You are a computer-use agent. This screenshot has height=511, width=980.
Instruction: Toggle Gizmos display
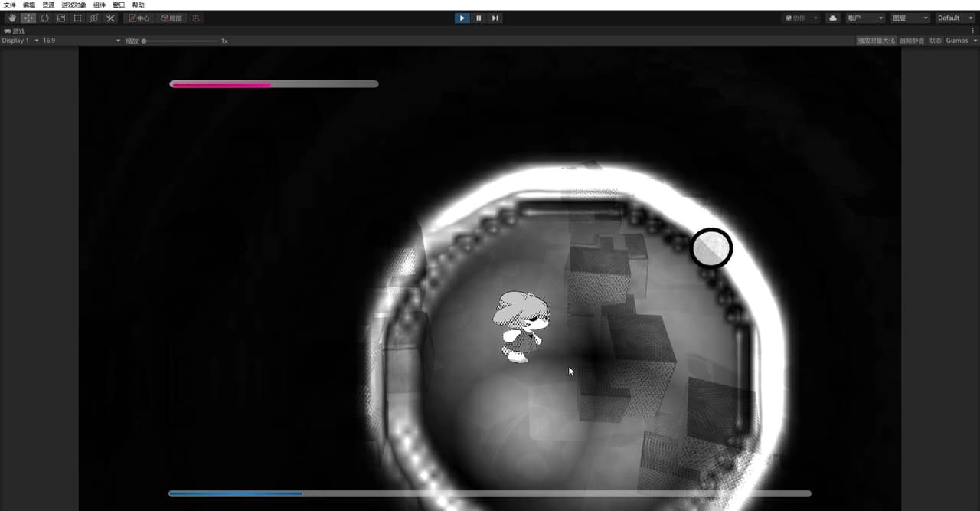click(957, 41)
